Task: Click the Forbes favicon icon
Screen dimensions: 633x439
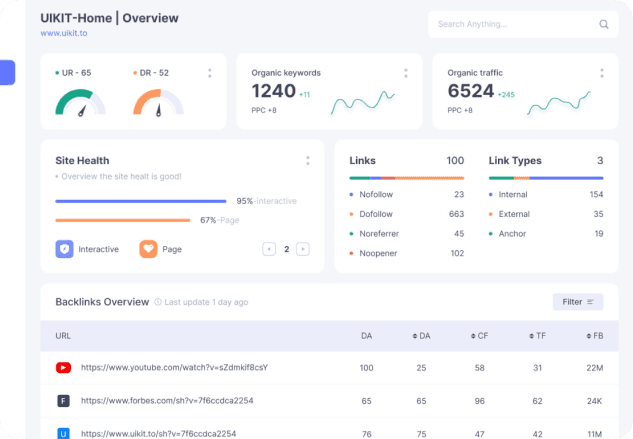Action: coord(63,401)
